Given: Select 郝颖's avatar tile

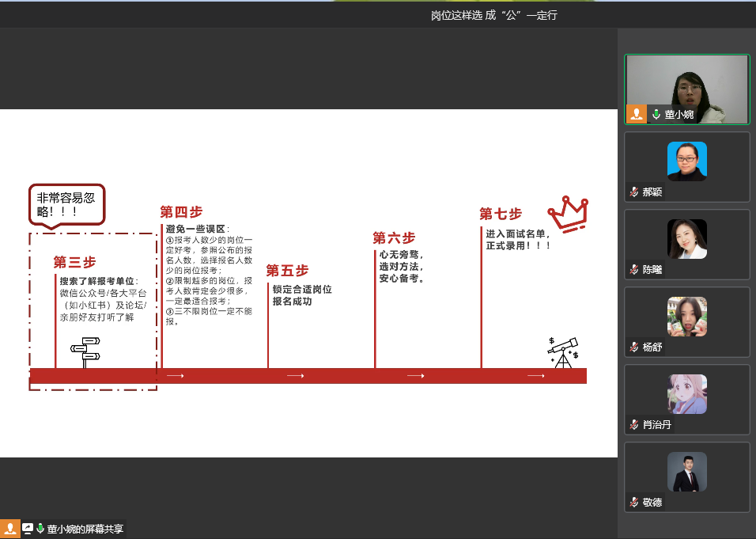Looking at the screenshot, I should click(x=686, y=161).
